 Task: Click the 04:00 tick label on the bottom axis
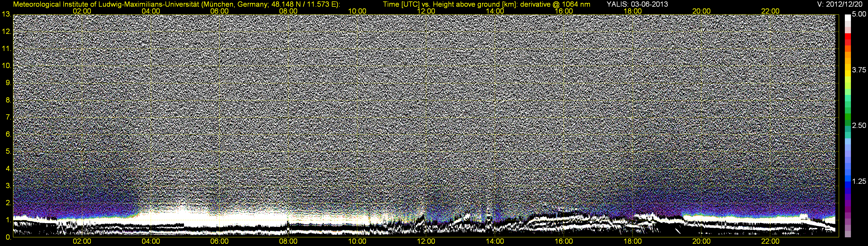(151, 242)
